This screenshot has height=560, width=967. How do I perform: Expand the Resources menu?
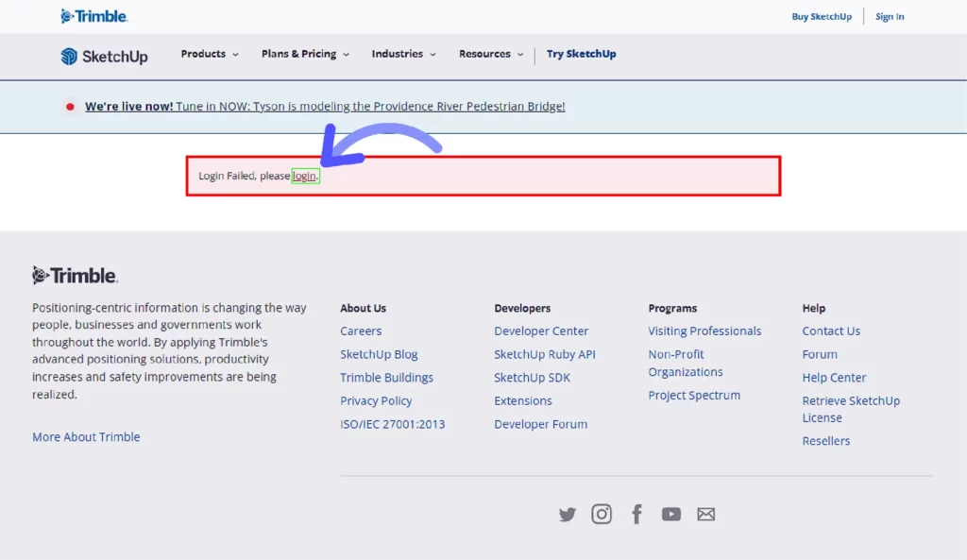click(x=491, y=54)
